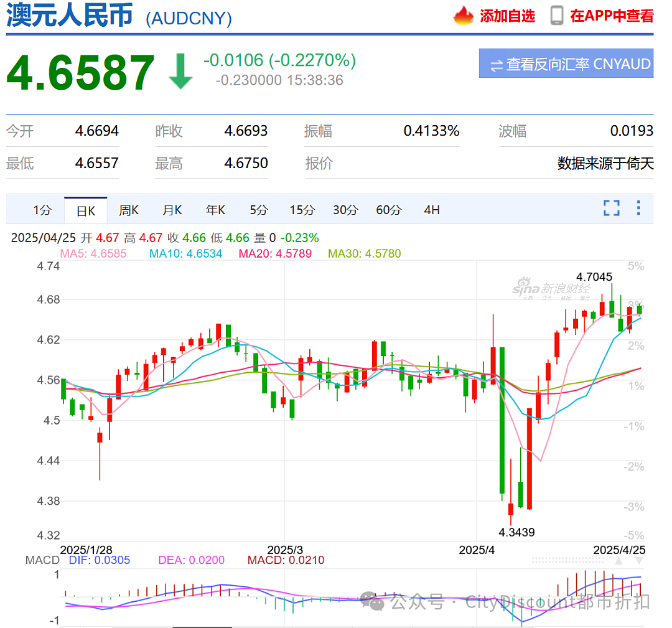Click the 今开 value 4.6694
The height and width of the screenshot is (628, 672).
[97, 131]
